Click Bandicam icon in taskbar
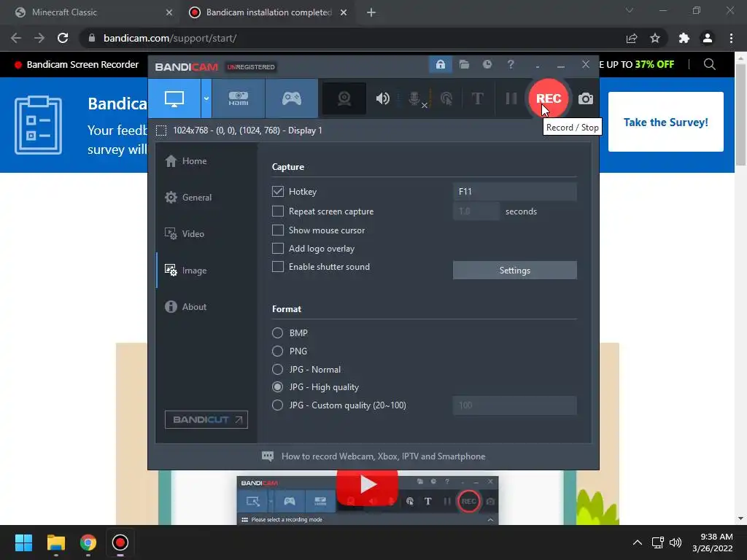Image resolution: width=747 pixels, height=560 pixels. pos(120,542)
